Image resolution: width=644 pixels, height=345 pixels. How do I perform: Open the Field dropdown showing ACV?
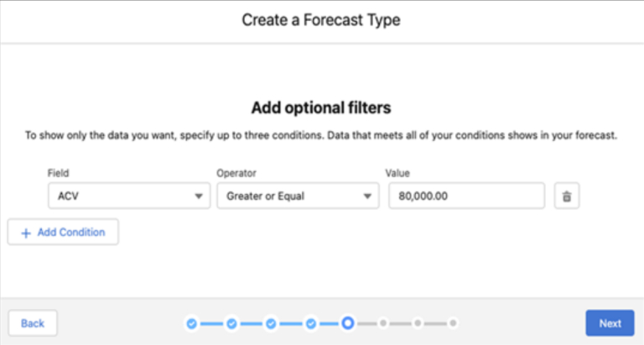pyautogui.click(x=128, y=196)
